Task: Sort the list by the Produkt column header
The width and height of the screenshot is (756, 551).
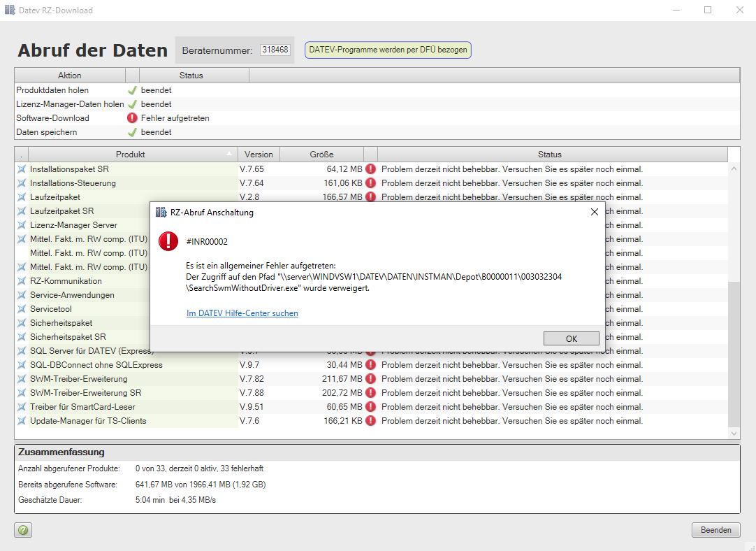Action: pyautogui.click(x=131, y=155)
